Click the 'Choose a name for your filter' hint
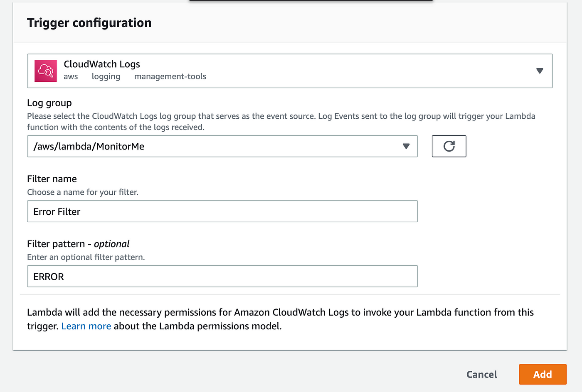Image resolution: width=582 pixels, height=392 pixels. tap(83, 192)
